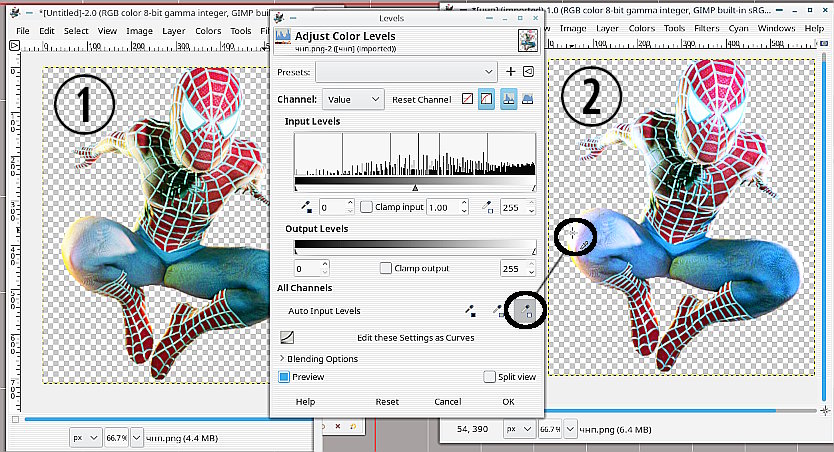Pick gray point for all channels
The height and width of the screenshot is (452, 834).
tap(498, 311)
